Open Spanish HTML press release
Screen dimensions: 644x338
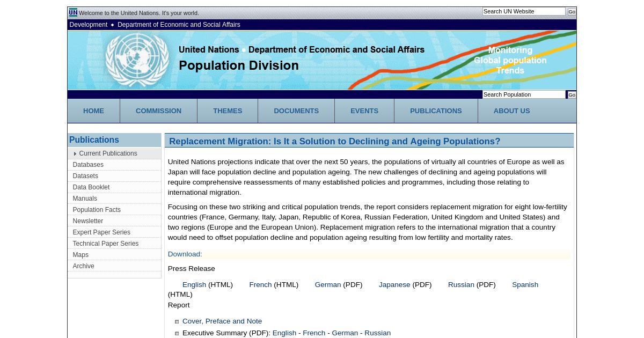tap(525, 285)
